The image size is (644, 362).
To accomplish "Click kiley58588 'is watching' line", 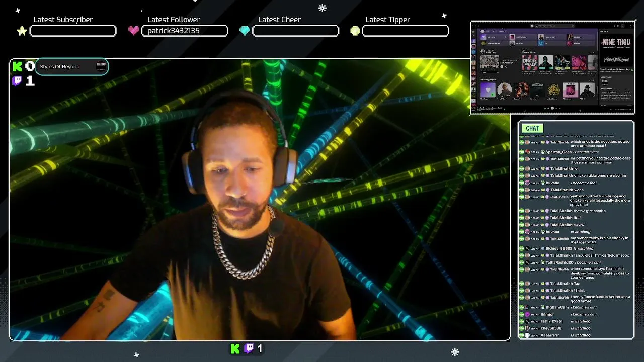I will click(x=575, y=328).
